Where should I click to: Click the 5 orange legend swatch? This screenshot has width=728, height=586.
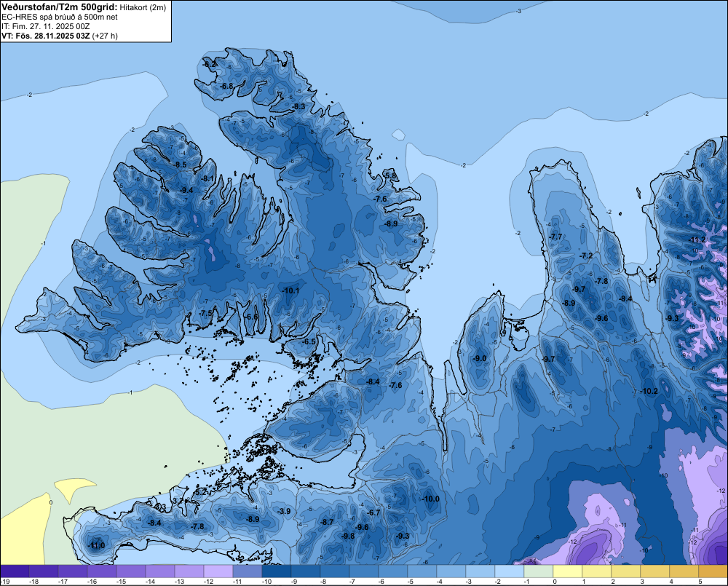click(713, 571)
